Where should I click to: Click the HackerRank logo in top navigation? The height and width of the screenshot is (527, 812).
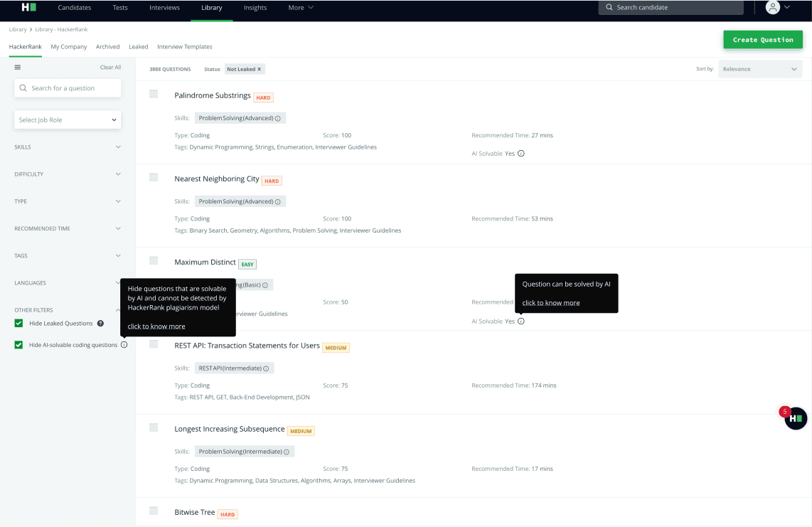point(28,7)
